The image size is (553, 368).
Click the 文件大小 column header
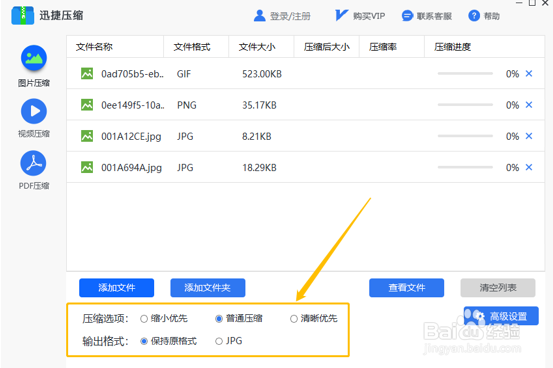coord(257,47)
